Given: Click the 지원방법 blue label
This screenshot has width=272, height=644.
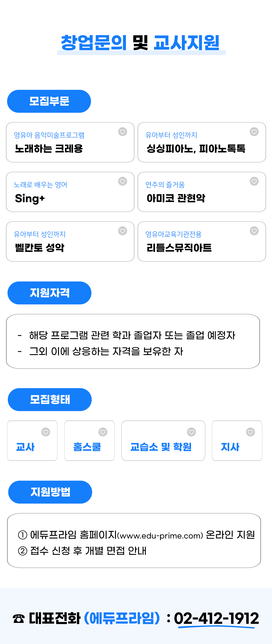Looking at the screenshot, I should pos(50,492).
